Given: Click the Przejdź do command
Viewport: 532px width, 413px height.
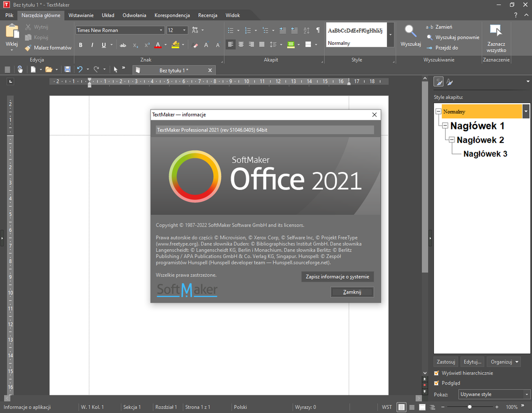Looking at the screenshot, I should (x=443, y=48).
